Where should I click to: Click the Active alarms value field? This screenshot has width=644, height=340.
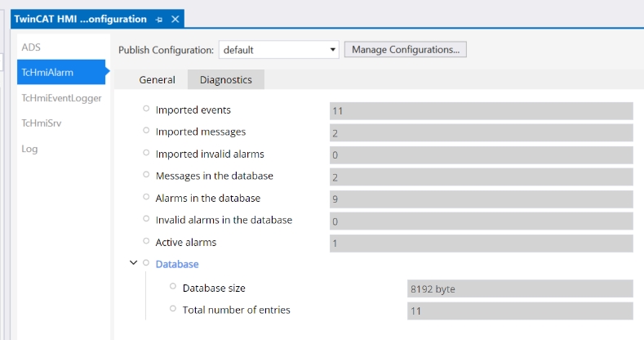(x=481, y=244)
